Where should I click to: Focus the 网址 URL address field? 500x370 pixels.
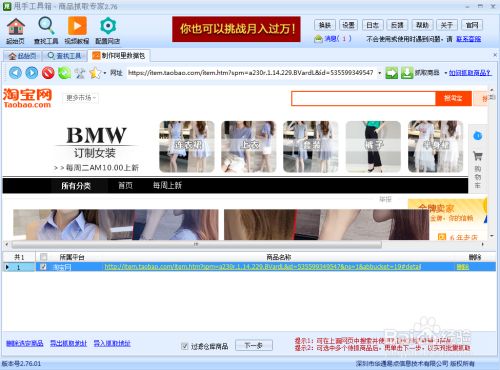(x=251, y=73)
